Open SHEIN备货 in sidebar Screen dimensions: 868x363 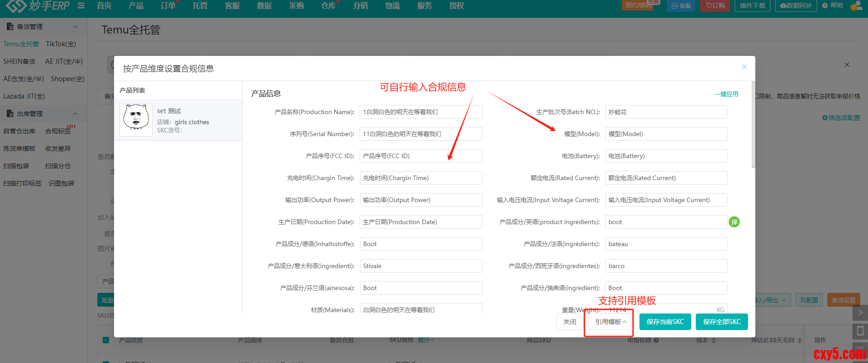click(x=19, y=61)
